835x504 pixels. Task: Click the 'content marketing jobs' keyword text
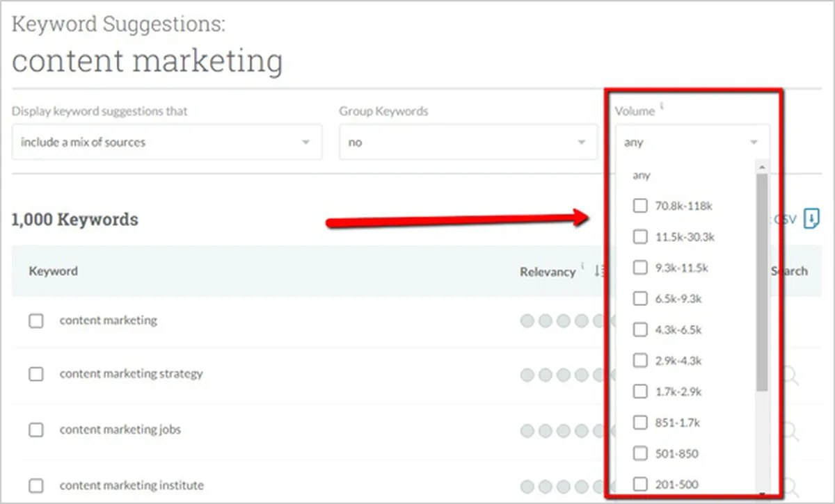click(x=120, y=430)
